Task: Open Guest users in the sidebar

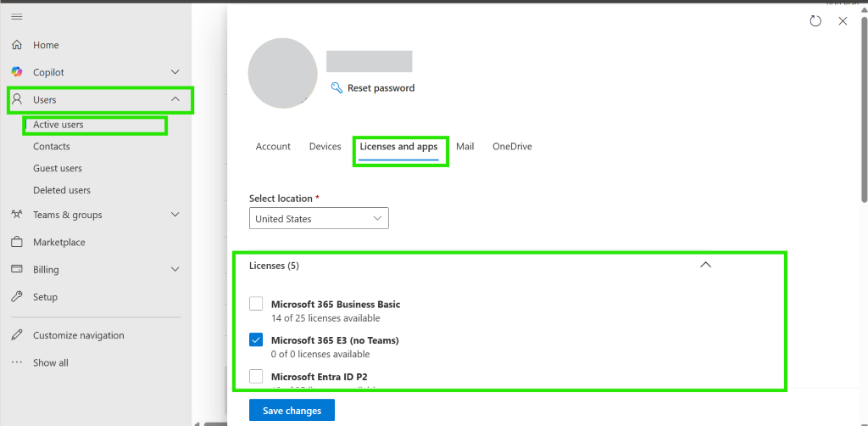Action: pos(58,168)
